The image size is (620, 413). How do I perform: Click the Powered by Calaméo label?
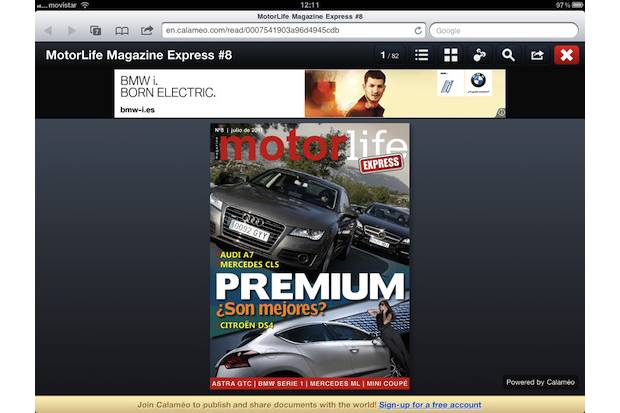540,382
